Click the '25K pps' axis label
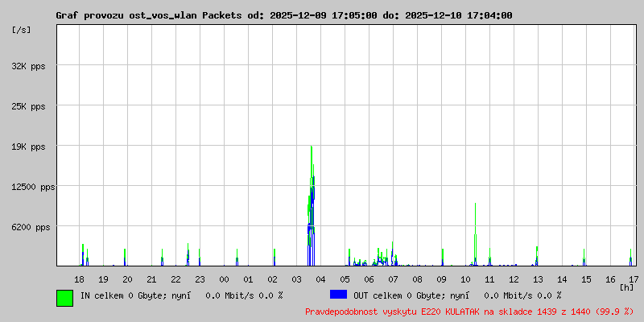The image size is (644, 322). tap(29, 106)
